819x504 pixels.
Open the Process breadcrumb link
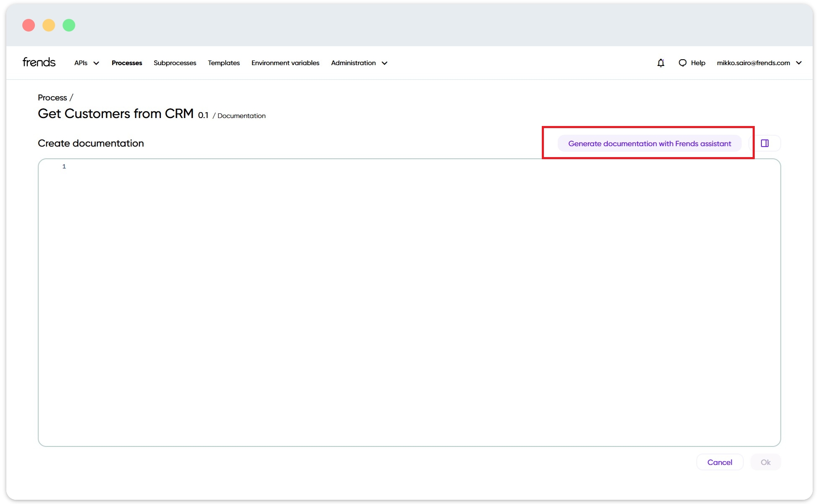(52, 97)
